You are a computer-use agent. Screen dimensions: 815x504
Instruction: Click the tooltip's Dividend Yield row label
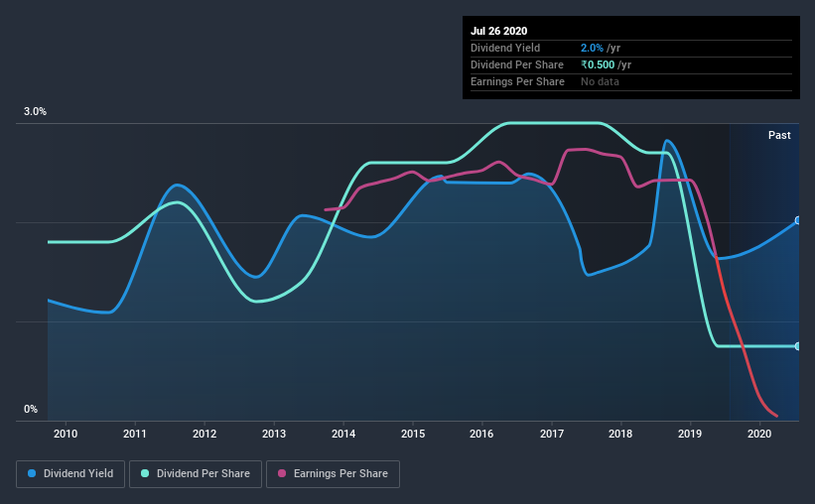click(505, 48)
